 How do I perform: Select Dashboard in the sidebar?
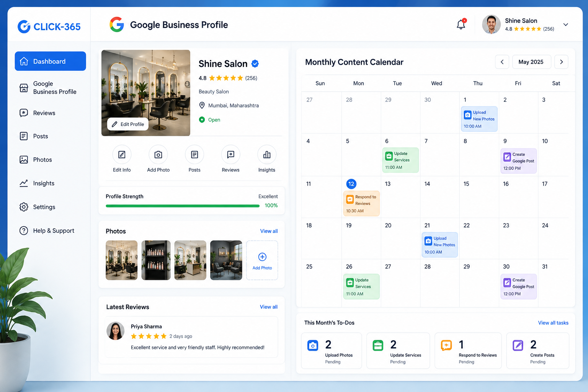click(51, 61)
